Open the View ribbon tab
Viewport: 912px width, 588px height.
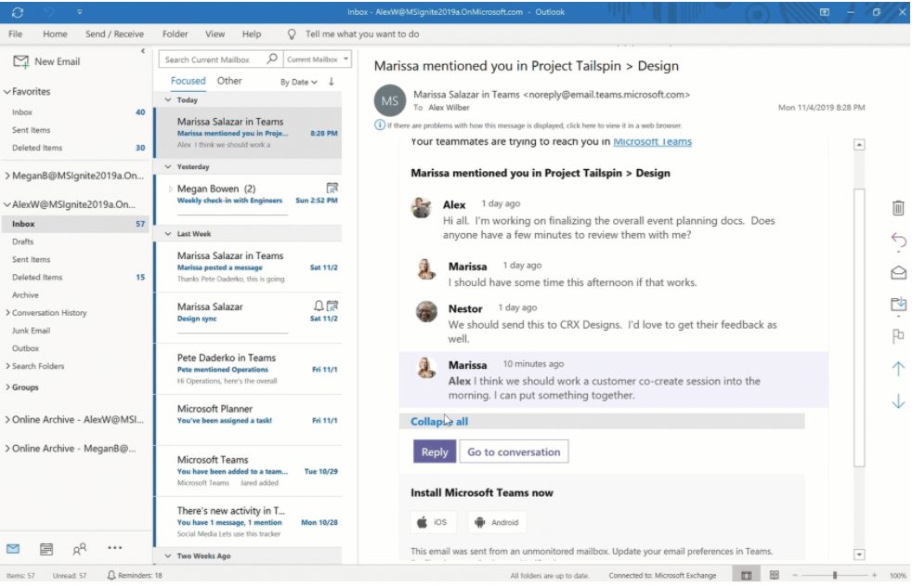[x=215, y=34]
